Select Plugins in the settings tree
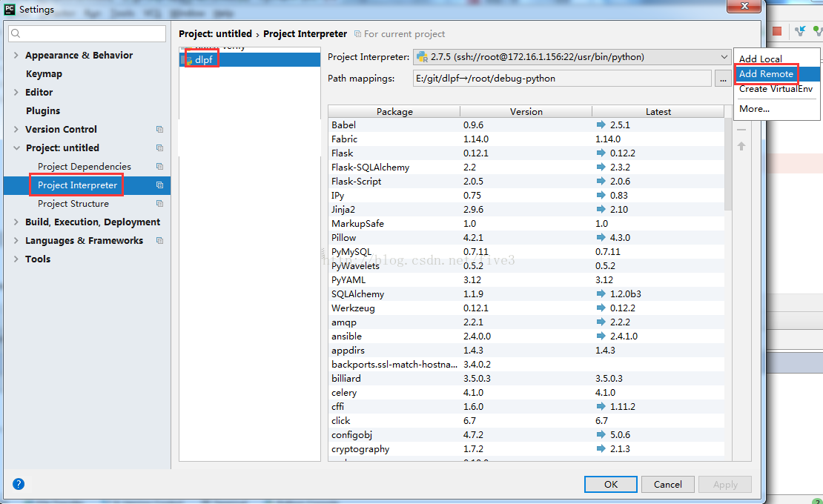The width and height of the screenshot is (823, 504). [43, 110]
